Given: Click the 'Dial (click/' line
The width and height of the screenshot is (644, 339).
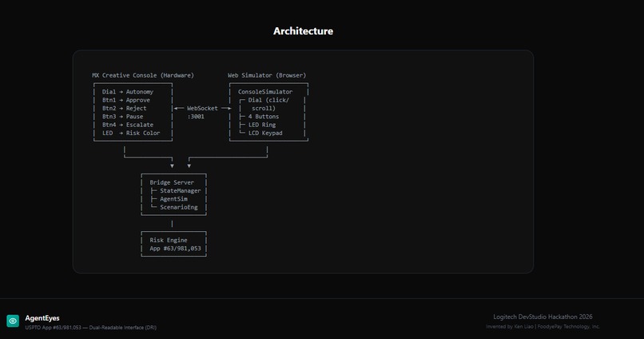Looking at the screenshot, I should click(x=268, y=100).
